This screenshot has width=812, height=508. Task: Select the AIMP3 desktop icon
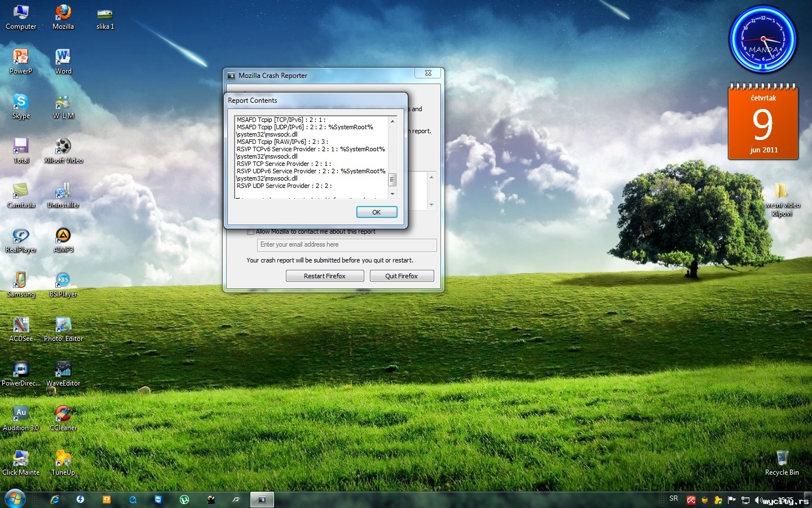63,240
